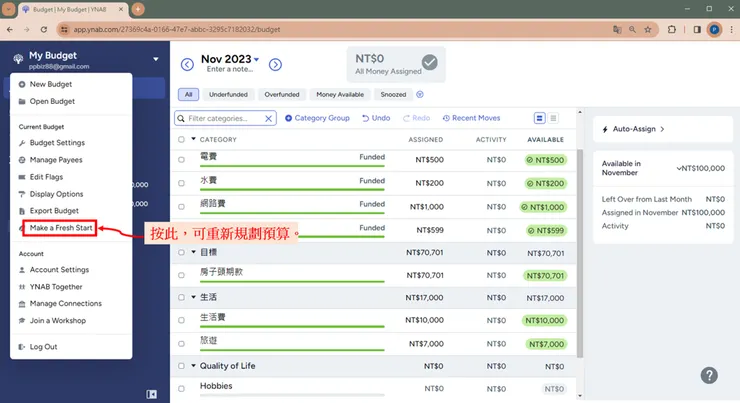740x403 pixels.
Task: Filter by Underfunded categories
Action: [x=228, y=94]
